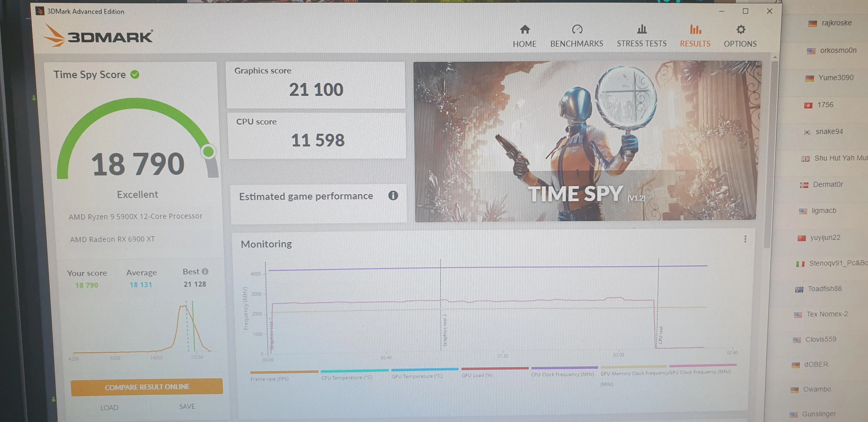
Task: Go to the Home tab icon
Action: 525,30
